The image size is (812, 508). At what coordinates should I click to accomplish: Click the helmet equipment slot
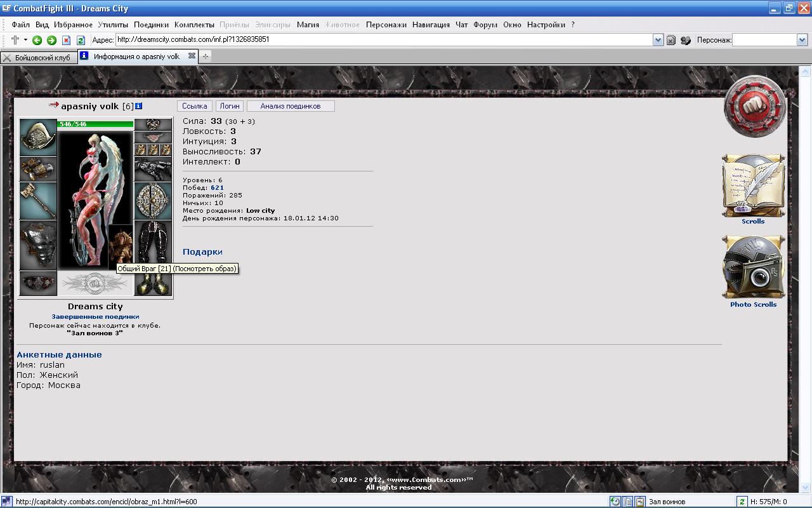[38, 137]
